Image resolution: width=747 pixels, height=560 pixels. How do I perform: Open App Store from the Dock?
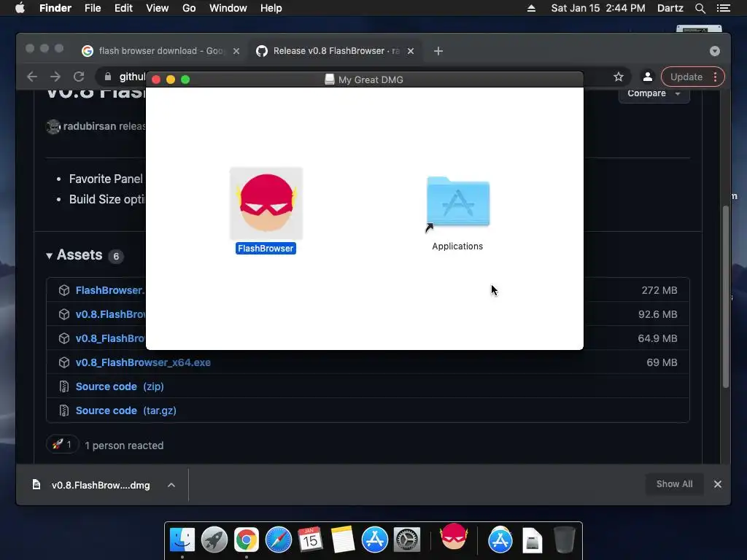(374, 540)
